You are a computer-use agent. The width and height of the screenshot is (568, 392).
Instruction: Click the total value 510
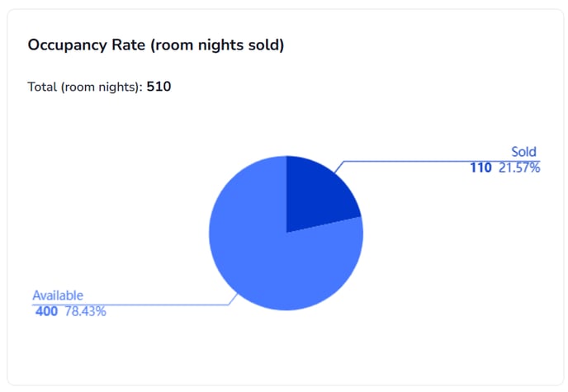point(159,86)
